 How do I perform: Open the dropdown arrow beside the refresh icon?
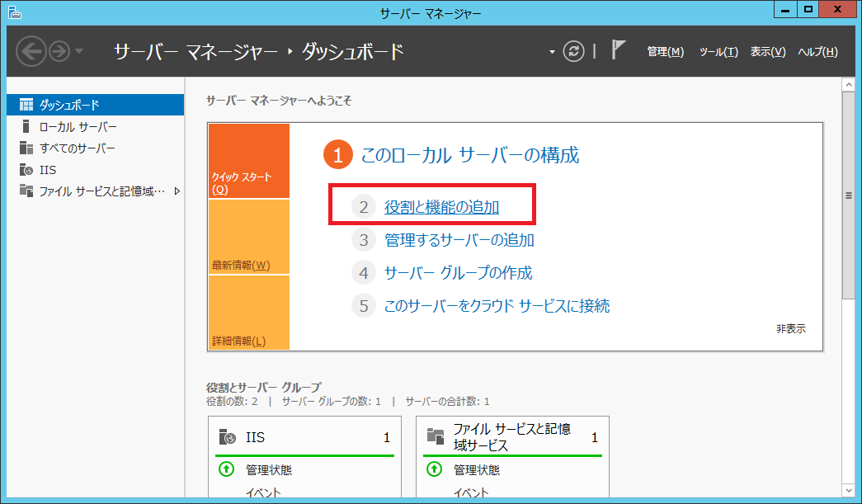click(552, 52)
